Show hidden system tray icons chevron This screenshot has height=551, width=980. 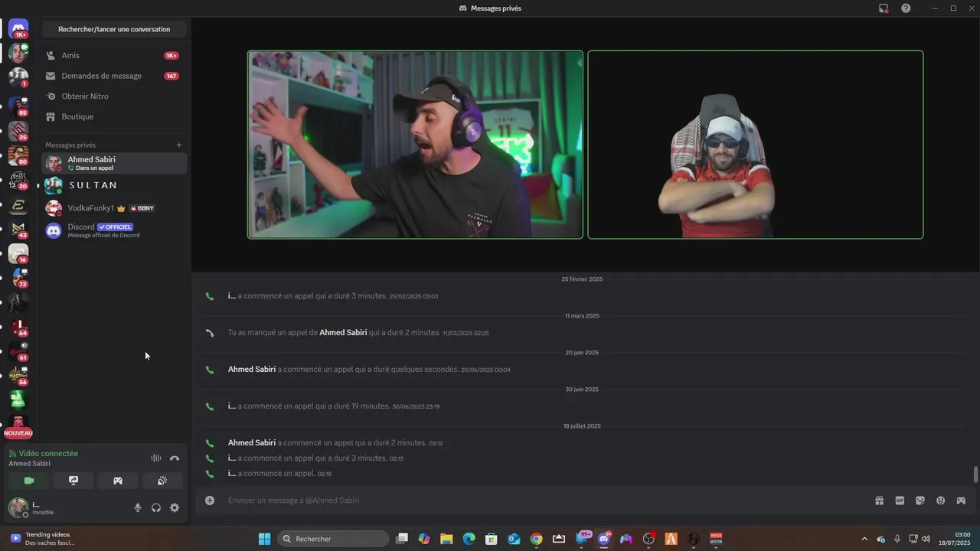tap(864, 539)
